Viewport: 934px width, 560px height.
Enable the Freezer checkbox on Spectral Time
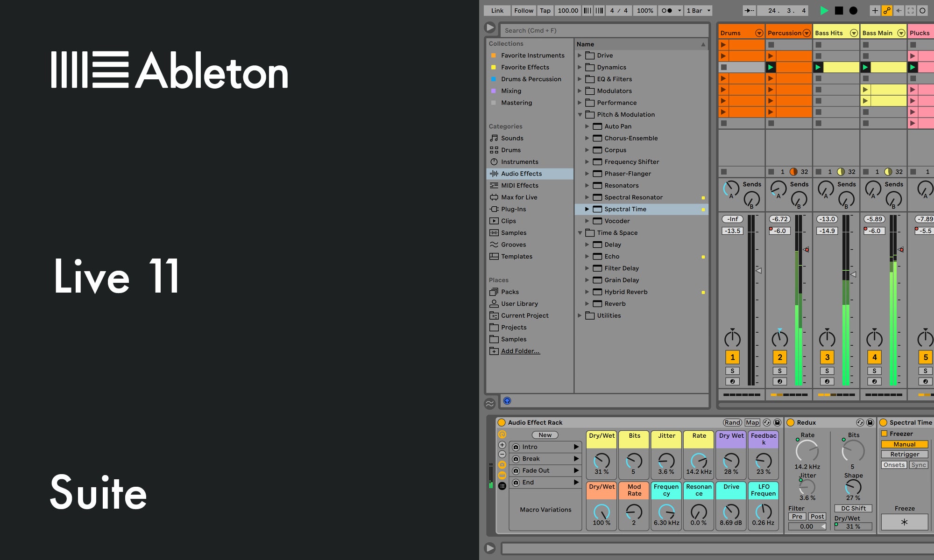pyautogui.click(x=884, y=434)
